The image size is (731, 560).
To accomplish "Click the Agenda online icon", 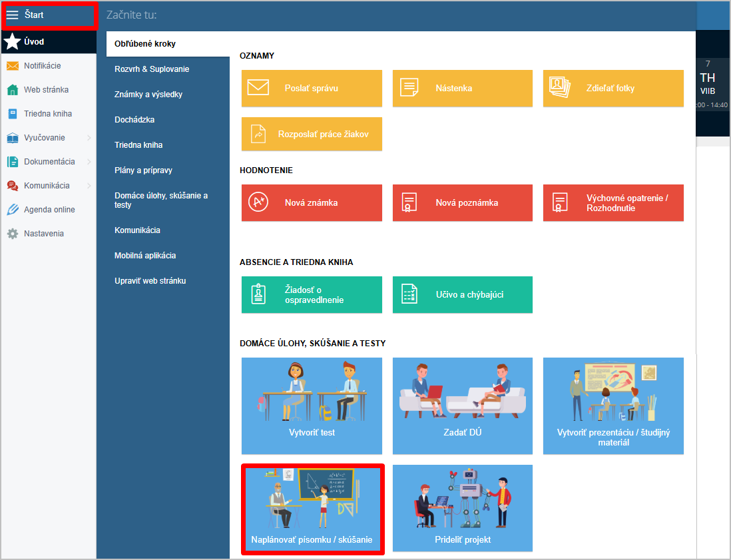I will tap(13, 210).
